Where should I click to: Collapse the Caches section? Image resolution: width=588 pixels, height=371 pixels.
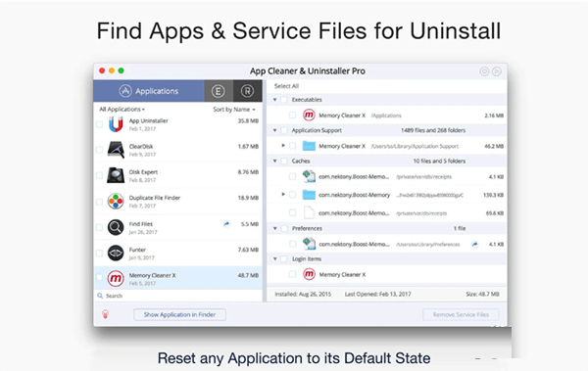point(274,162)
